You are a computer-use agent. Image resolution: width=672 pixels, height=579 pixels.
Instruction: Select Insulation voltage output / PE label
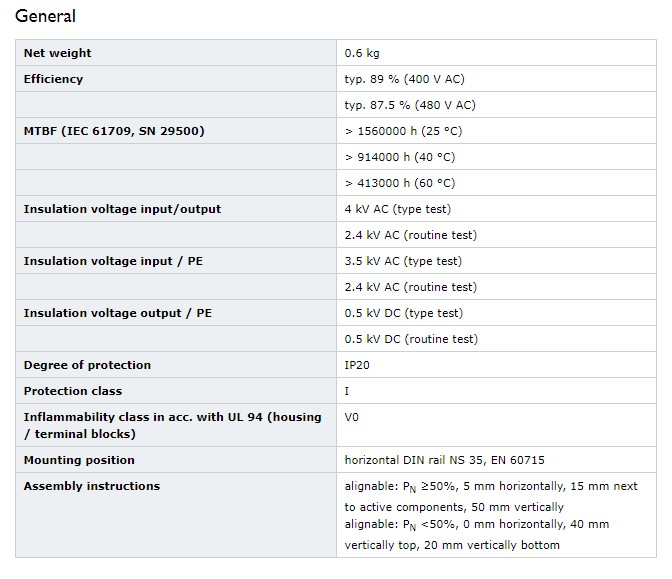[x=118, y=313]
